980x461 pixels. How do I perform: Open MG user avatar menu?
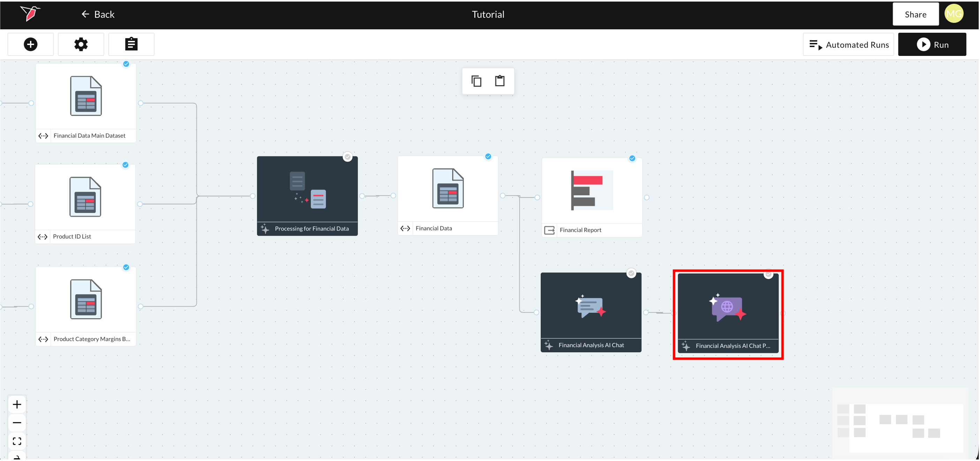point(954,14)
